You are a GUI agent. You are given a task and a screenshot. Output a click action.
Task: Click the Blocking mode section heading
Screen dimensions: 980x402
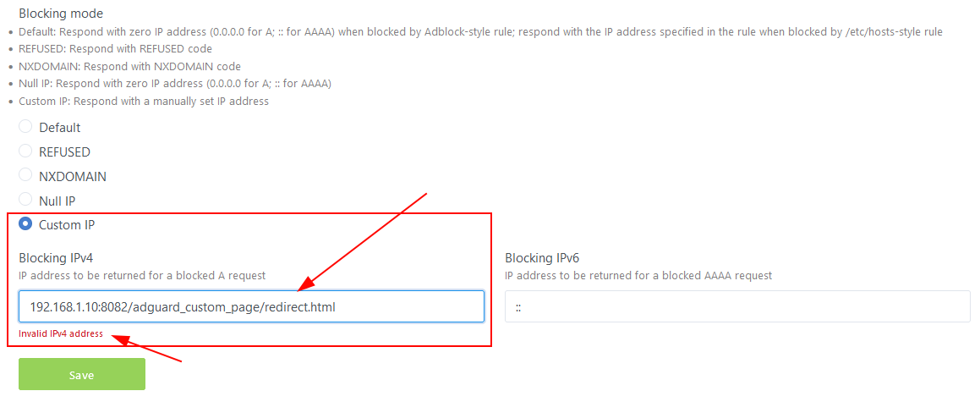tap(61, 14)
